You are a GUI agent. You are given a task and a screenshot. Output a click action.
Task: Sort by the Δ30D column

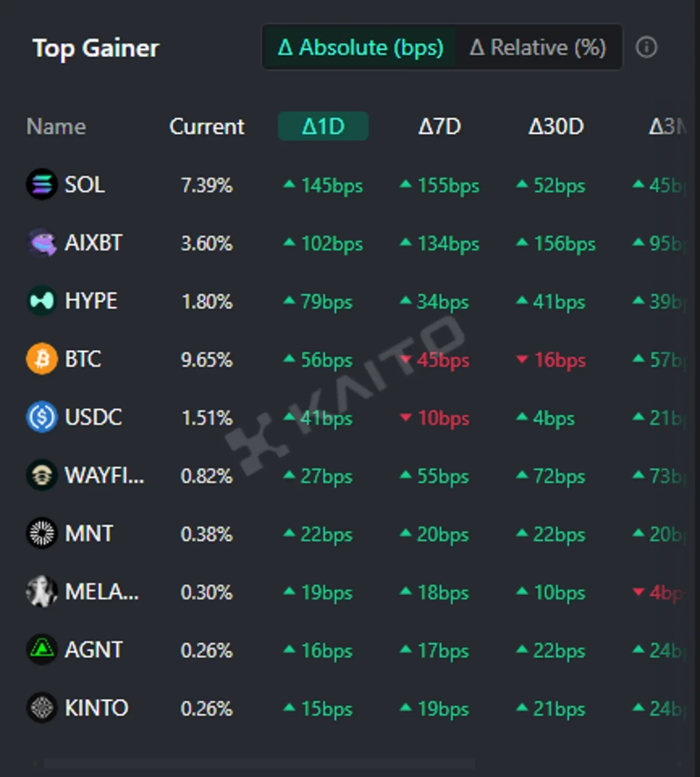coord(556,127)
